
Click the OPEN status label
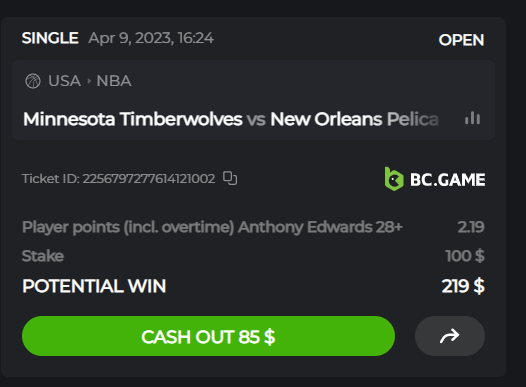click(461, 40)
